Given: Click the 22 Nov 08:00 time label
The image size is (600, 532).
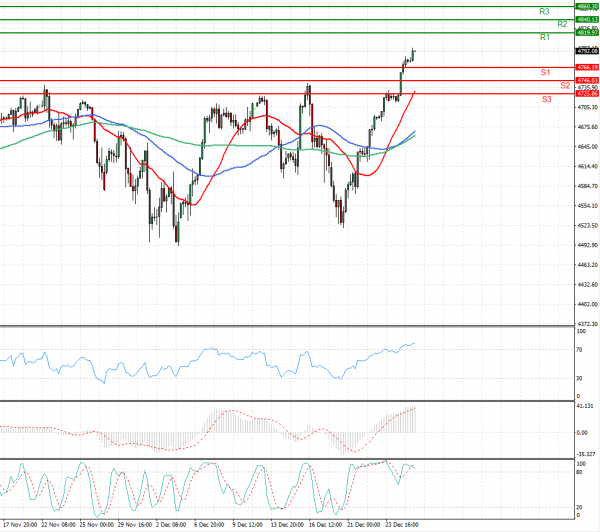Looking at the screenshot, I should click(x=58, y=525).
